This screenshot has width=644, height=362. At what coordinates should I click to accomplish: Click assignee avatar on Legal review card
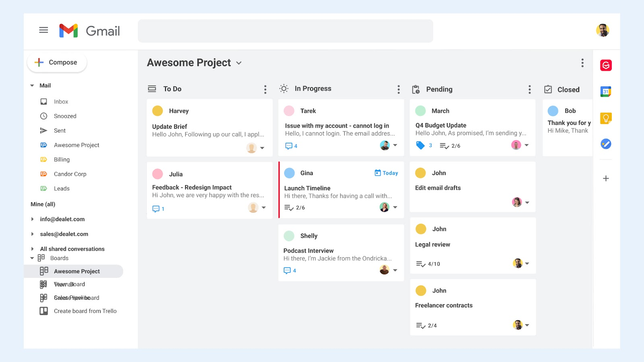(x=518, y=263)
